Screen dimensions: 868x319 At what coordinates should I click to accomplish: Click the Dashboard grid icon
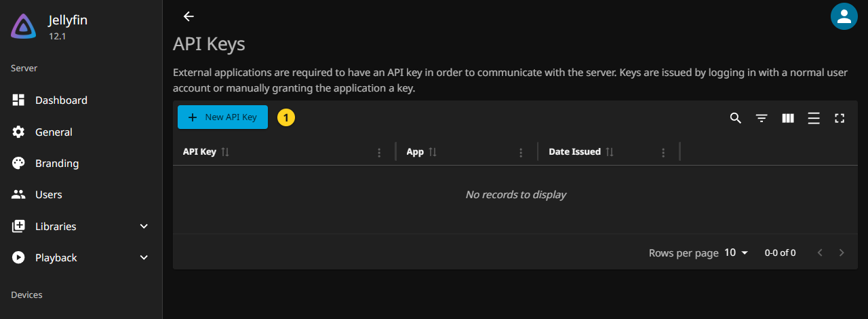[18, 100]
